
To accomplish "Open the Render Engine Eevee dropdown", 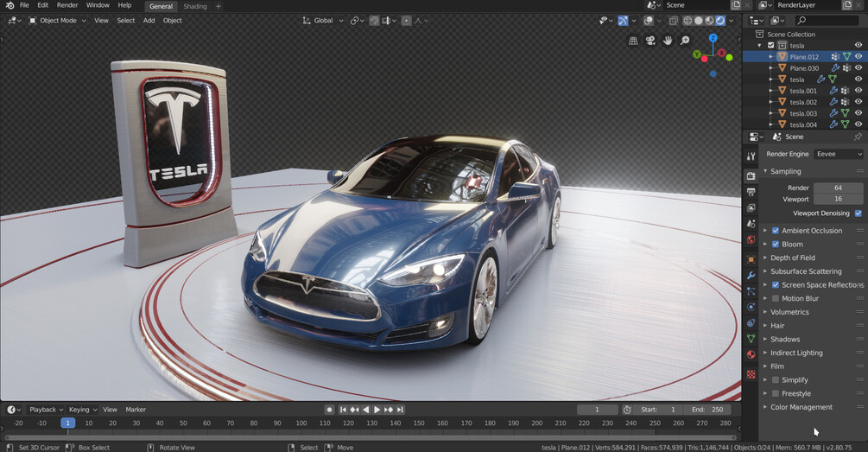I will coord(839,154).
